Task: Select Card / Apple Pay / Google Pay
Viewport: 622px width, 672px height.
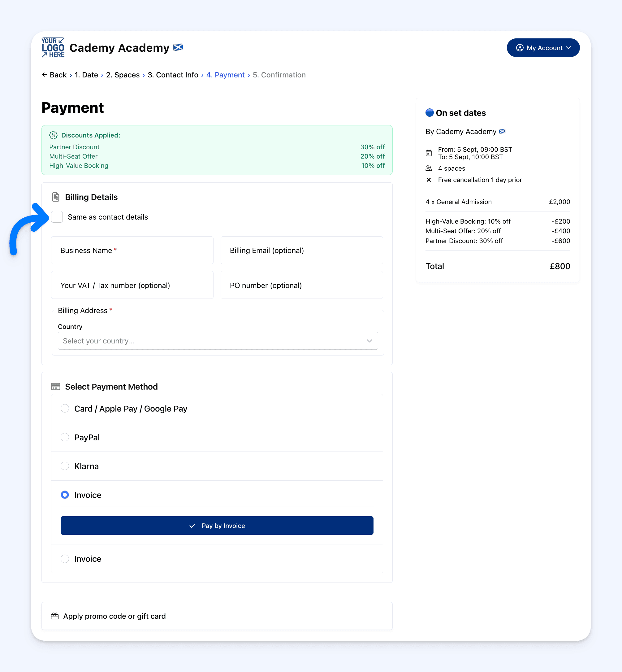Action: point(65,408)
